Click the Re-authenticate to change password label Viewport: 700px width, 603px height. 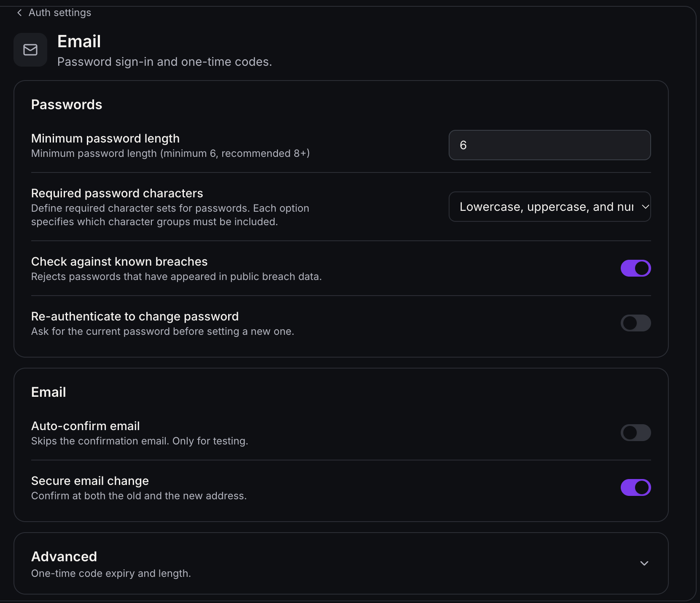coord(135,316)
